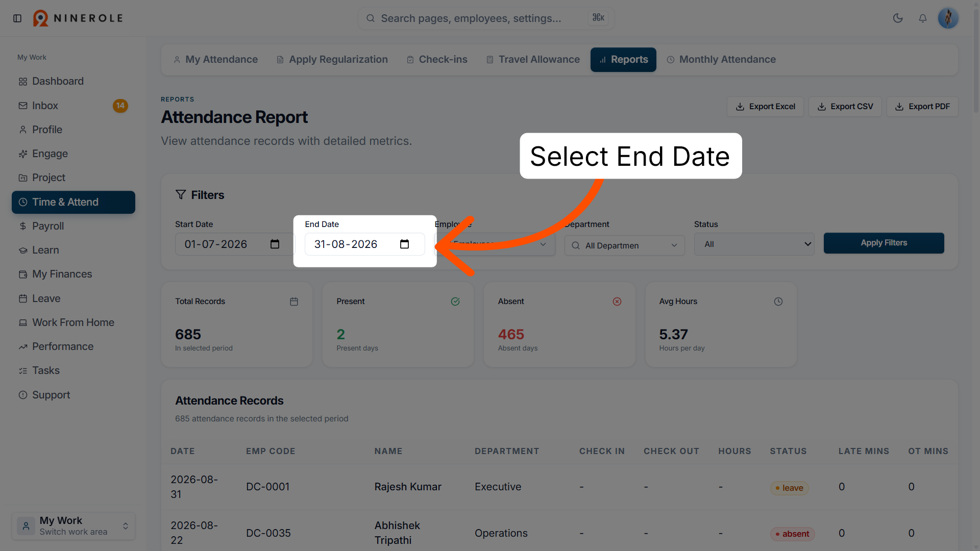Open Performance section
The image size is (980, 551).
(x=73, y=346)
